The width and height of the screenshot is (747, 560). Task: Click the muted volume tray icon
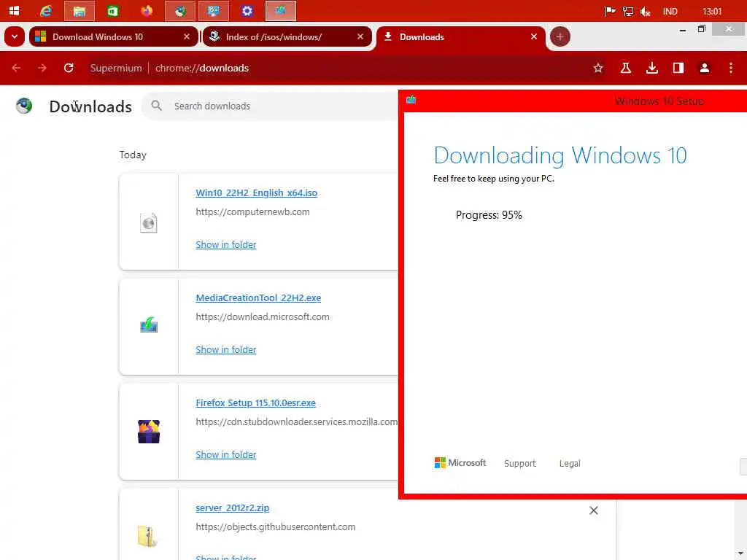pyautogui.click(x=646, y=12)
